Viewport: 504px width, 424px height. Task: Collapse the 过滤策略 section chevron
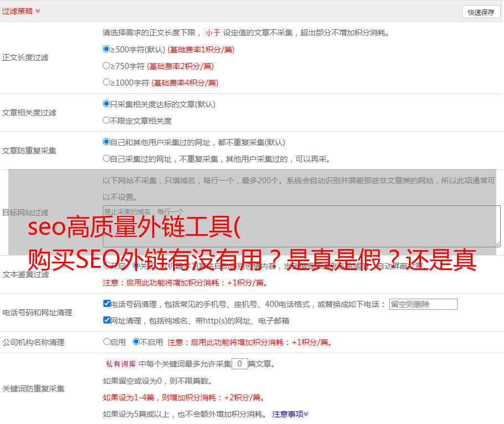[x=38, y=11]
